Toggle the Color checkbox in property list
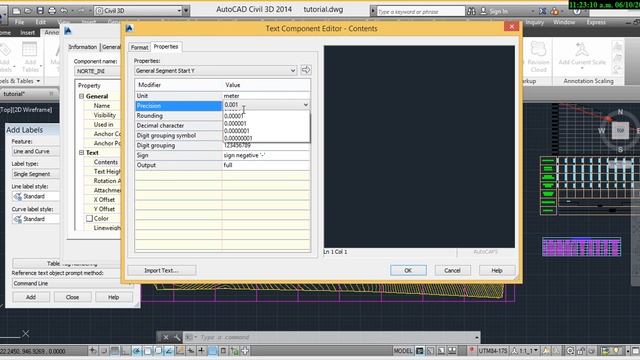The height and width of the screenshot is (360, 640). click(x=89, y=218)
